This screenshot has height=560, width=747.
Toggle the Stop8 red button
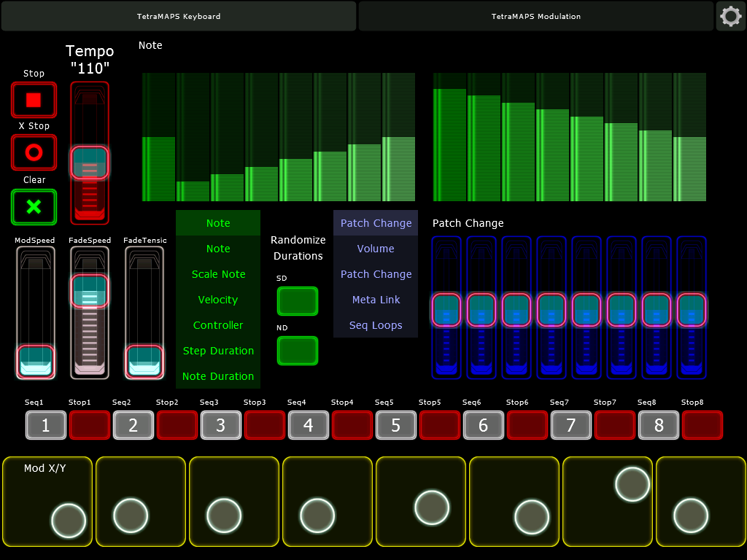702,425
